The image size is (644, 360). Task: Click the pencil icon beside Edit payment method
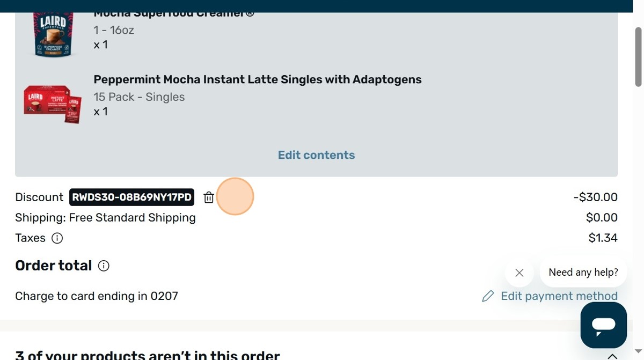pyautogui.click(x=488, y=296)
